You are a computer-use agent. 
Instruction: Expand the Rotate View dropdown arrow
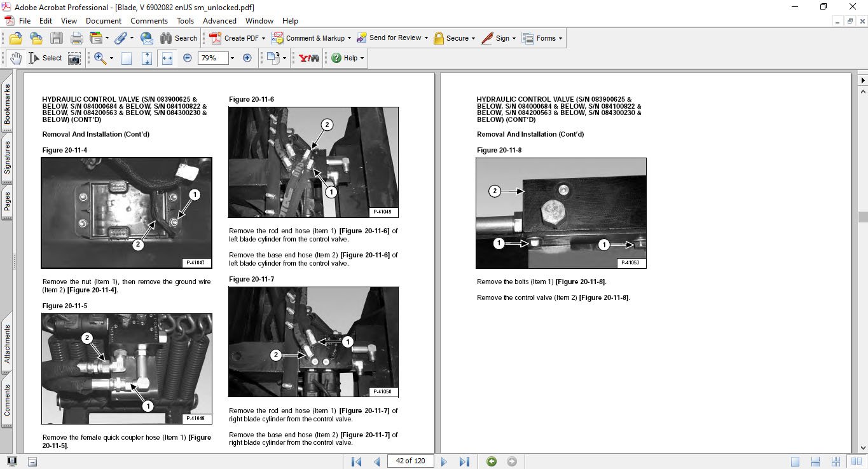point(284,58)
